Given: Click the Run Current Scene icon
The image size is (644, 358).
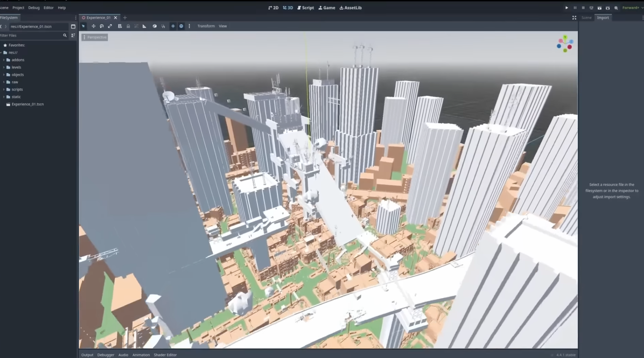Looking at the screenshot, I should click(x=599, y=8).
